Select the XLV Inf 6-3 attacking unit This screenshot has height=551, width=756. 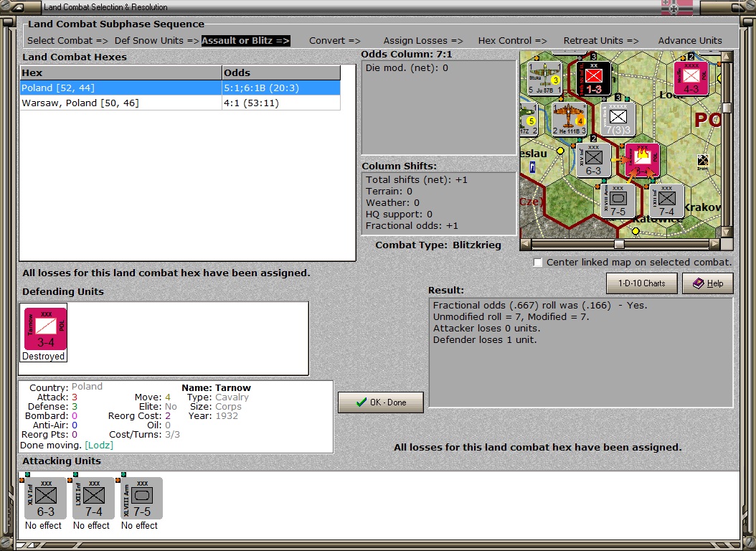tap(45, 498)
